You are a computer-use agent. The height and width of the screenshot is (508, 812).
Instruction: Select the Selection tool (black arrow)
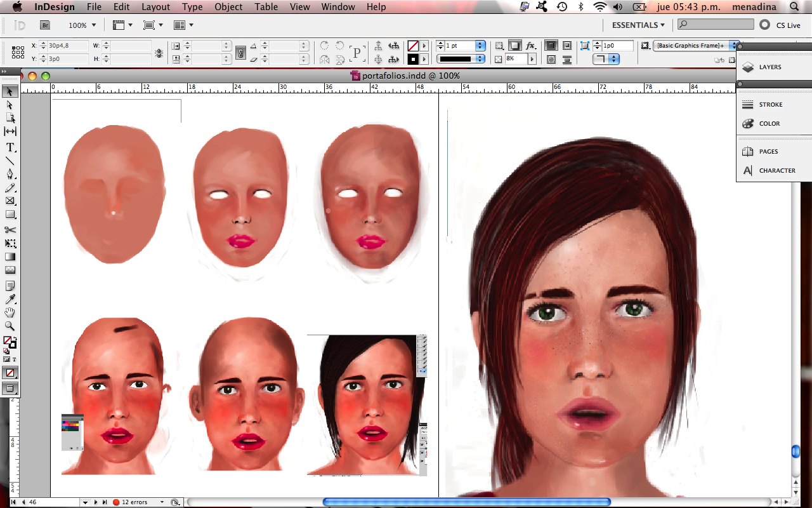coord(10,91)
